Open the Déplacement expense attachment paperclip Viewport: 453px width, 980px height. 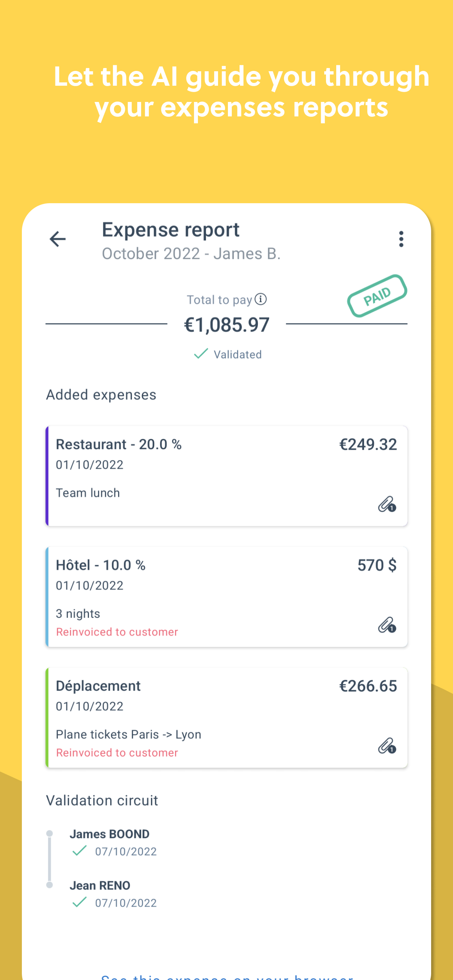pyautogui.click(x=387, y=746)
